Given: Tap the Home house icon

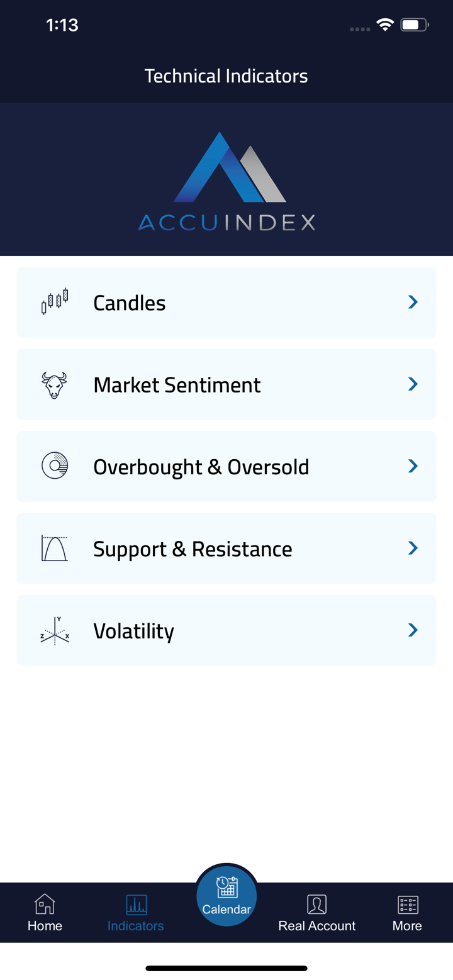Looking at the screenshot, I should pos(45,905).
